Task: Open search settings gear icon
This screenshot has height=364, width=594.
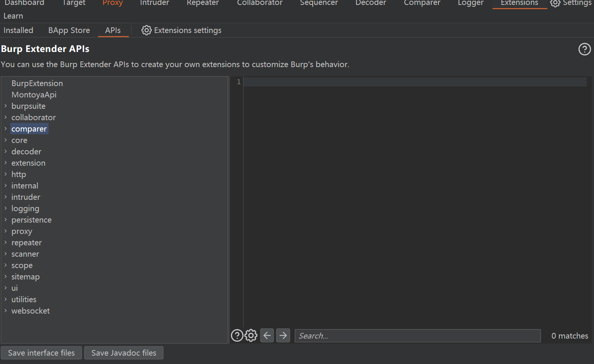Action: pyautogui.click(x=251, y=336)
